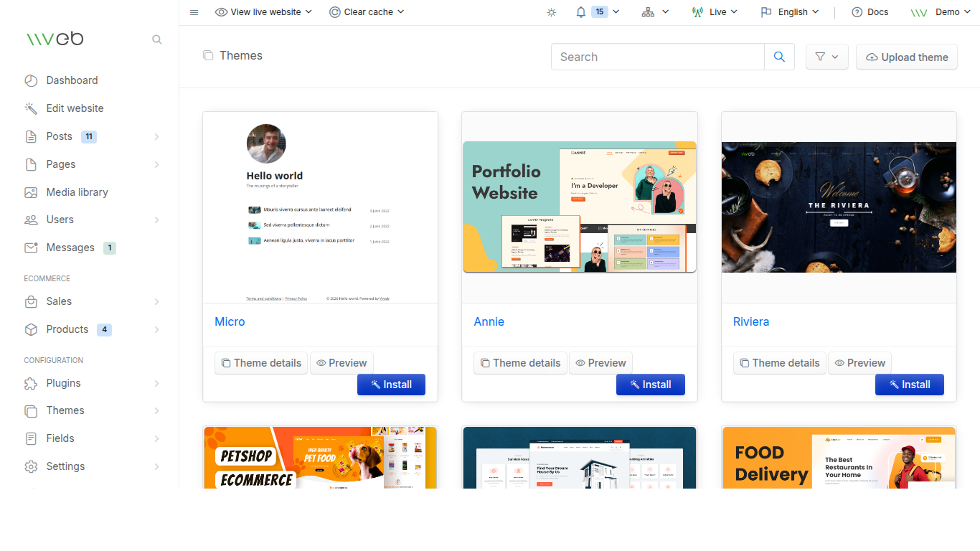This screenshot has height=551, width=980.
Task: Open the notification bell showing 15 alerts
Action: (x=581, y=11)
